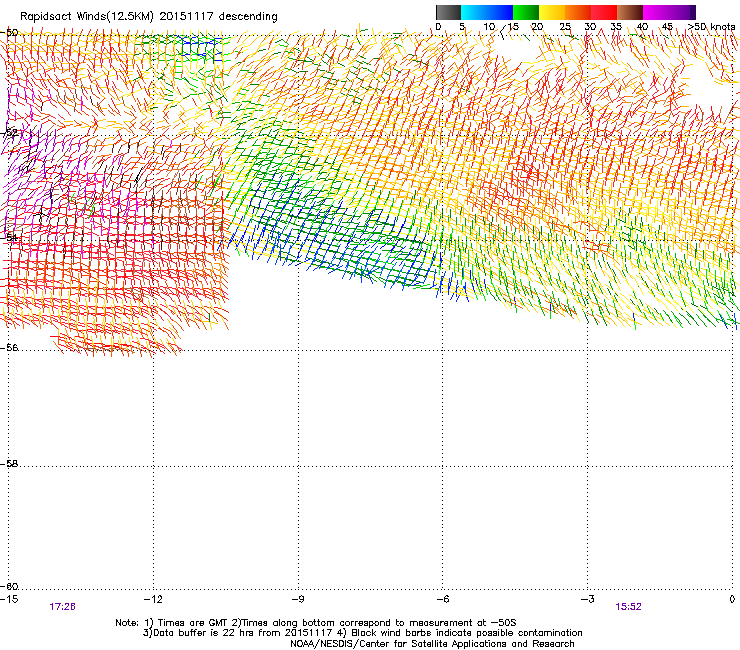Click the purple '15:52' swath time label

628,607
